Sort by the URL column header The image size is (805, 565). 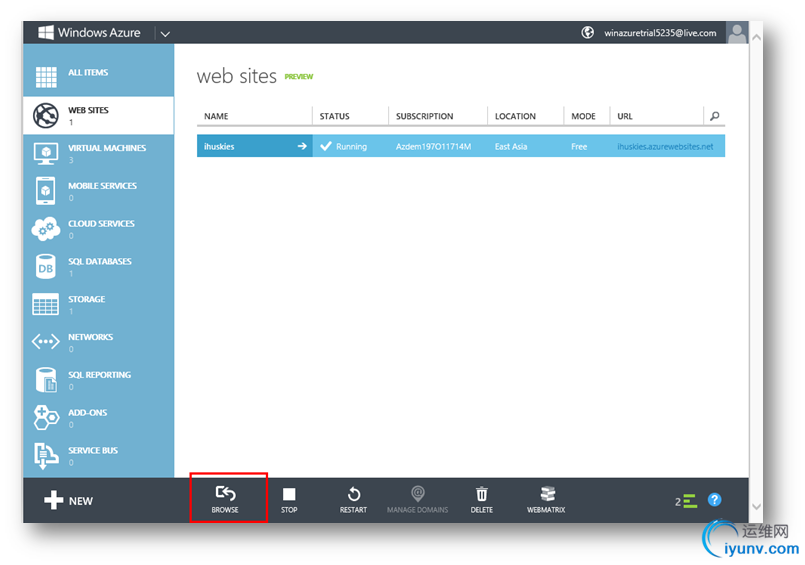[x=625, y=116]
